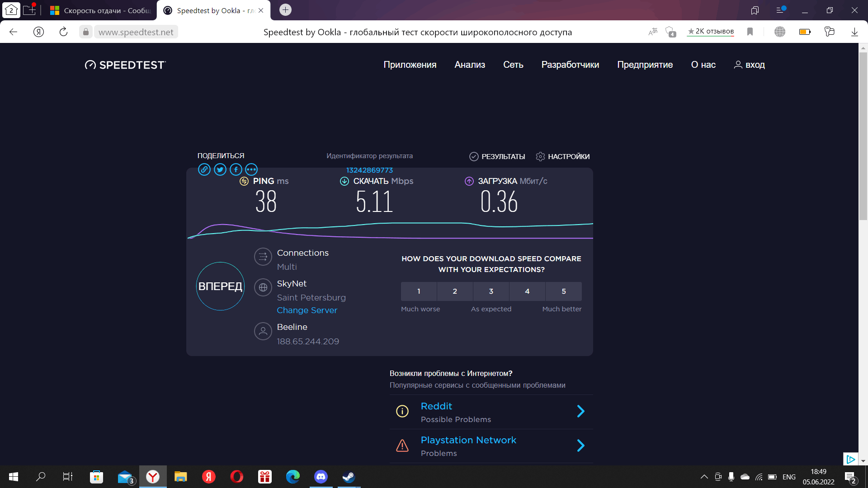This screenshot has height=488, width=868.
Task: Click the more share options icon
Action: click(x=250, y=170)
